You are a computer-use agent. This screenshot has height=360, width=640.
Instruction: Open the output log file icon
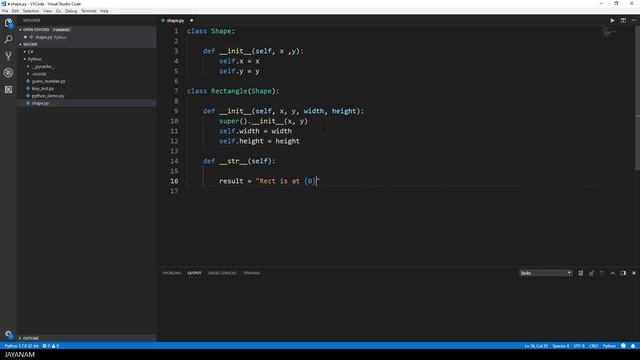602,273
